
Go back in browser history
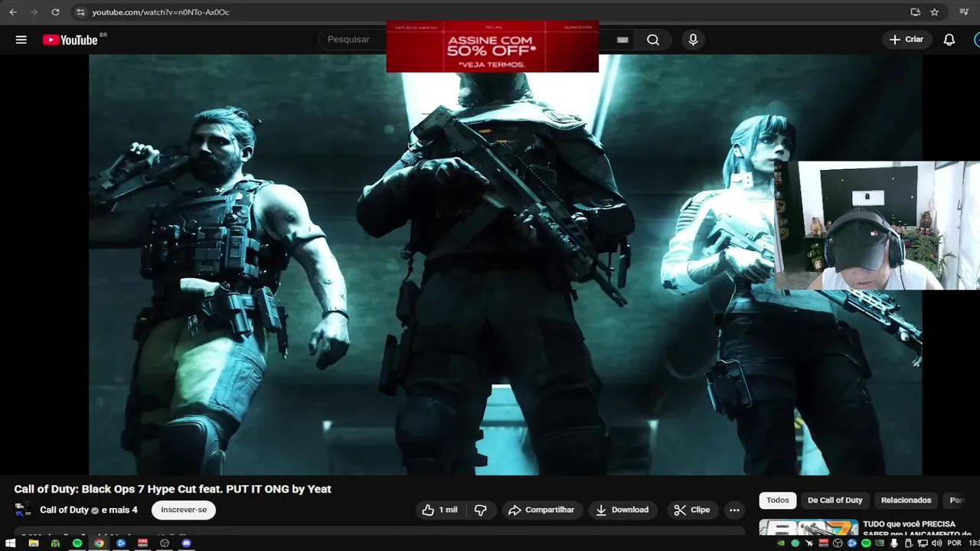13,12
